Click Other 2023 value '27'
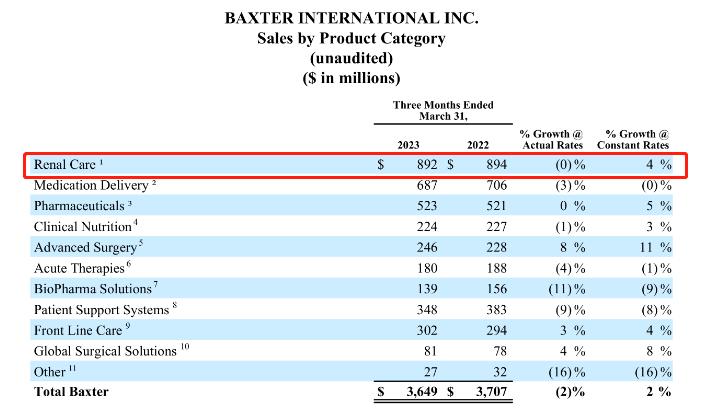The height and width of the screenshot is (416, 716). 430,372
